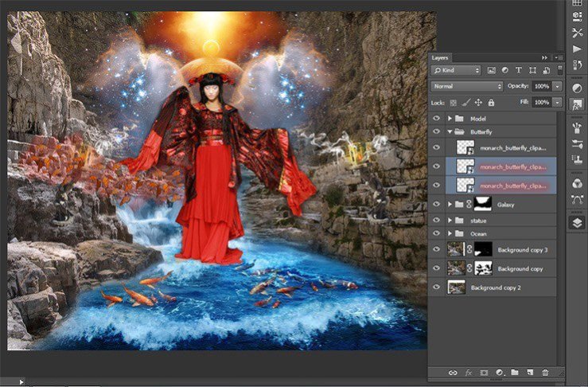Toggle layer filtering on/off switch

[559, 70]
